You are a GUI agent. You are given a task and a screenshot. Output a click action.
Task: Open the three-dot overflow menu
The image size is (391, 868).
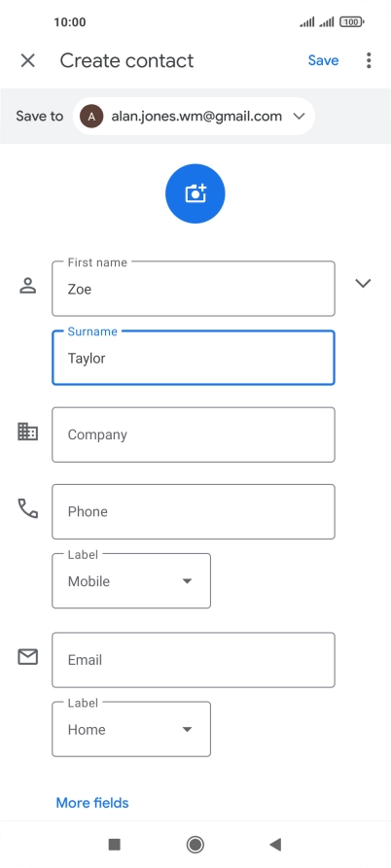[x=369, y=60]
